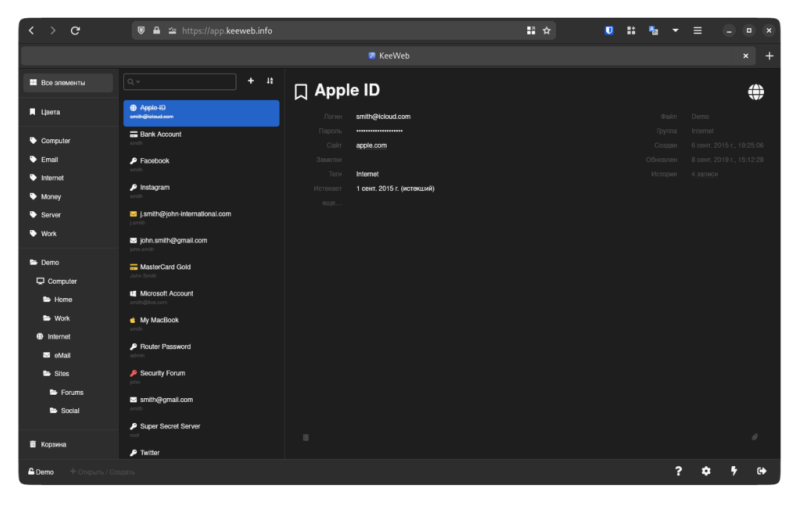Viewport: 800px width, 506px height.
Task: Select the KeeWeb browser tab
Action: pyautogui.click(x=389, y=56)
